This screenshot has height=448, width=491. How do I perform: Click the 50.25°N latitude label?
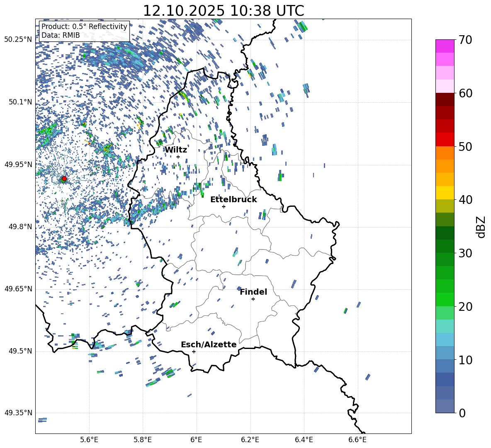click(18, 40)
